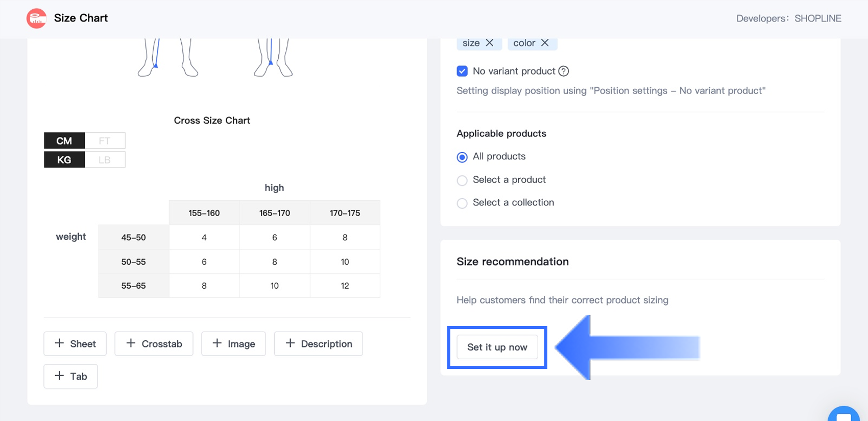Click the Size Chart app logo icon

coord(36,18)
